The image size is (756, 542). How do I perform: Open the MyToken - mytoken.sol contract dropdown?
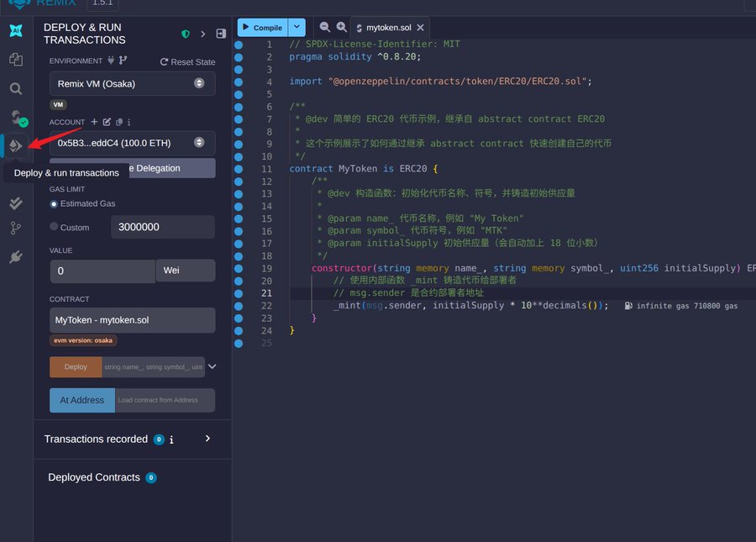pos(132,320)
